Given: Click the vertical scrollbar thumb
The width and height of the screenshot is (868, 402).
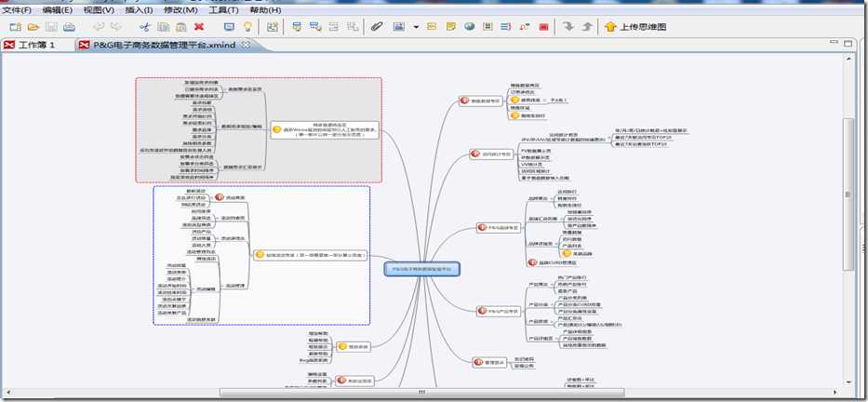Looking at the screenshot, I should (848, 194).
